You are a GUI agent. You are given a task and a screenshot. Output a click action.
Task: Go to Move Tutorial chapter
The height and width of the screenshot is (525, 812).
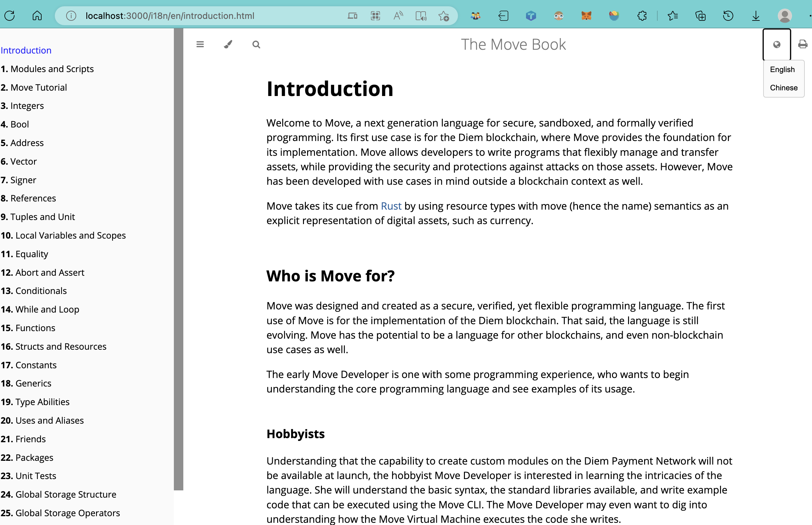38,87
